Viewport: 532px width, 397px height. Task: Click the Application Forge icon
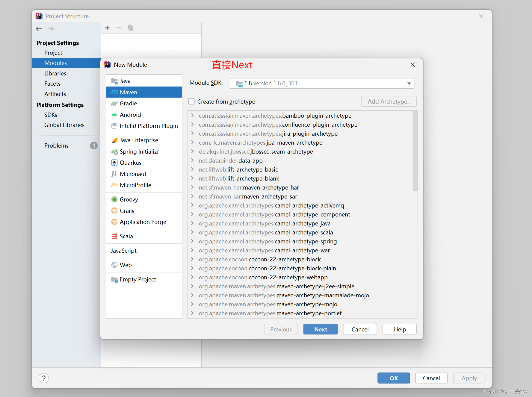coord(114,222)
